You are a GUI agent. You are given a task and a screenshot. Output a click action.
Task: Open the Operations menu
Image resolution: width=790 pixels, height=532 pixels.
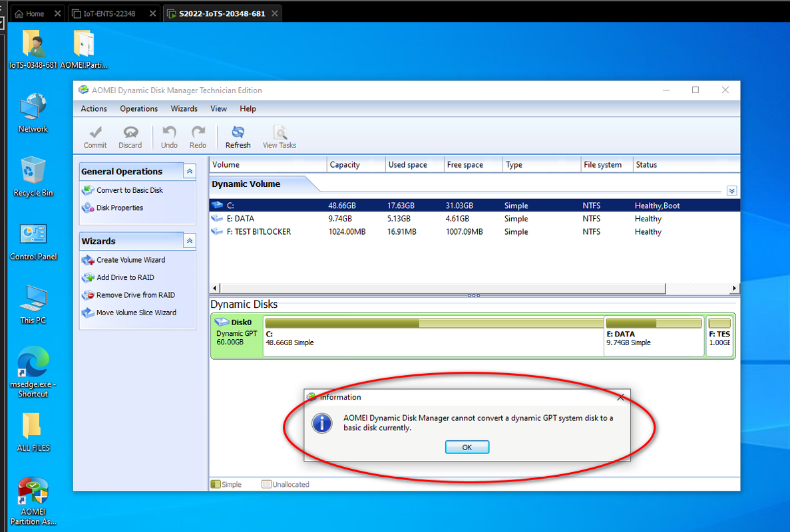pyautogui.click(x=138, y=108)
